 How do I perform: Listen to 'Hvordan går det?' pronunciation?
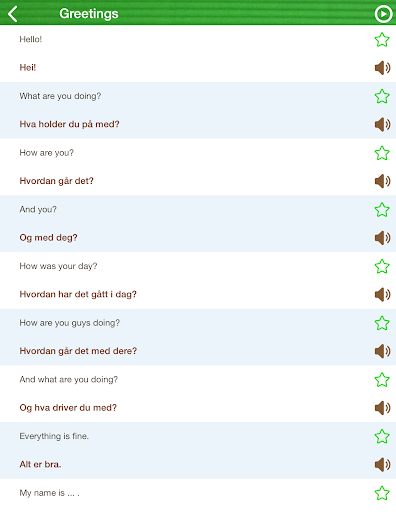tap(382, 181)
